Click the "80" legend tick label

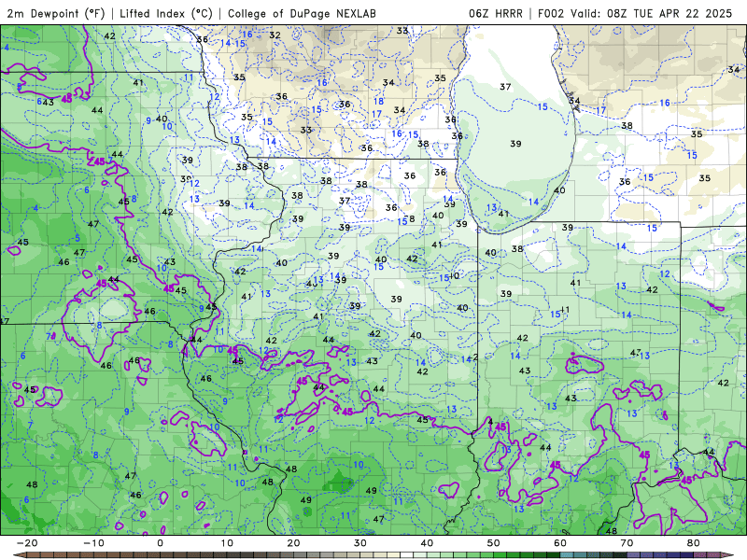click(x=694, y=543)
